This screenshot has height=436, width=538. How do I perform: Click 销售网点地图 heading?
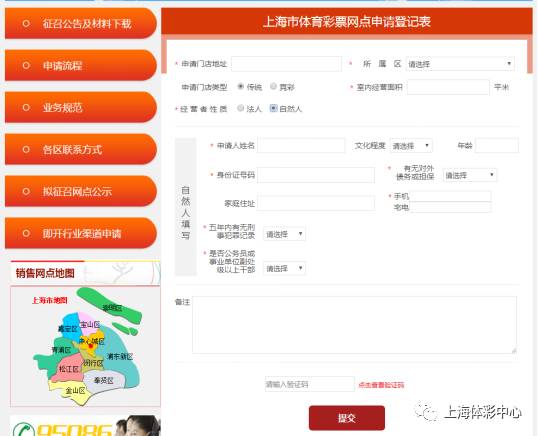coord(45,273)
